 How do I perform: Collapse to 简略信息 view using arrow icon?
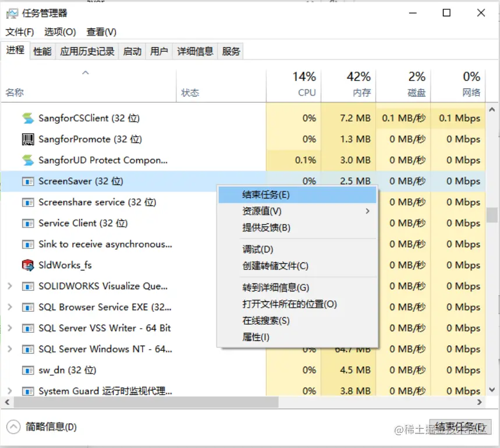point(13,427)
